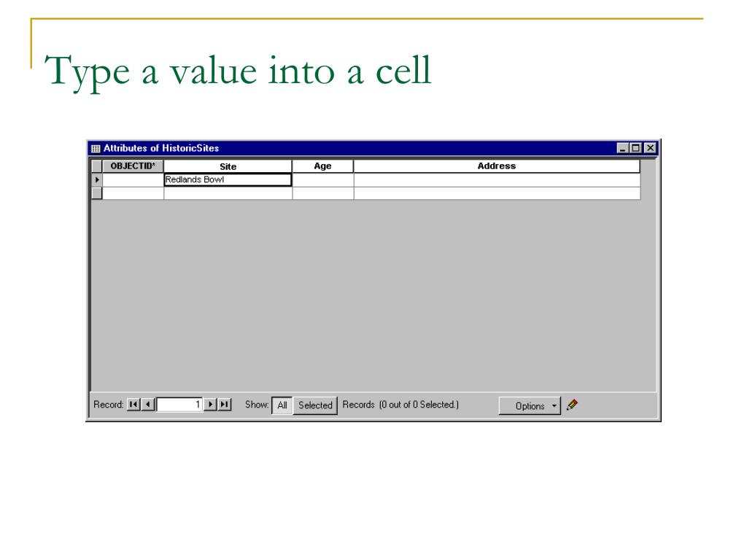Go to first record button
This screenshot has width=747, height=560.
pos(133,405)
